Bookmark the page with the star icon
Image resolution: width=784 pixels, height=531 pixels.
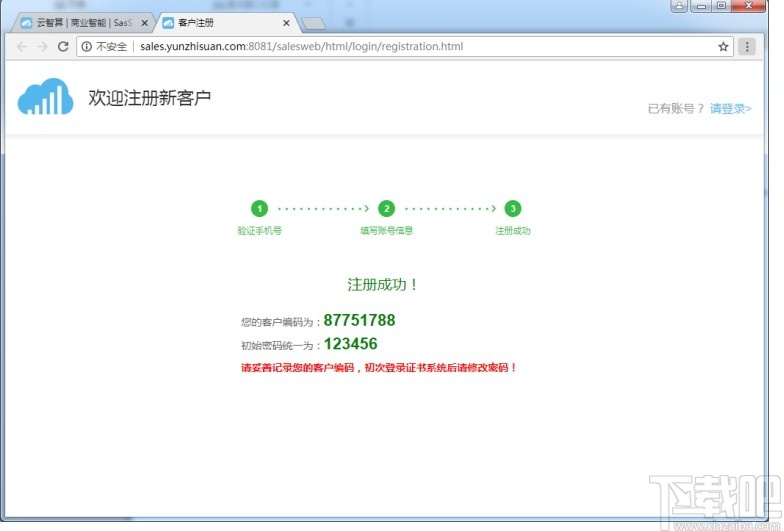[x=723, y=46]
